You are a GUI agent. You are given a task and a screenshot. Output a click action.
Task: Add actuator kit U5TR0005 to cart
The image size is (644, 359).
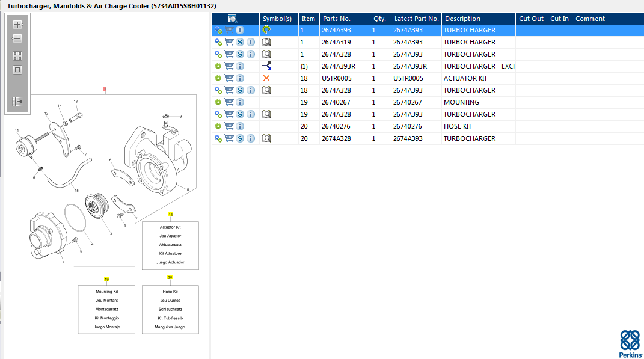point(229,78)
